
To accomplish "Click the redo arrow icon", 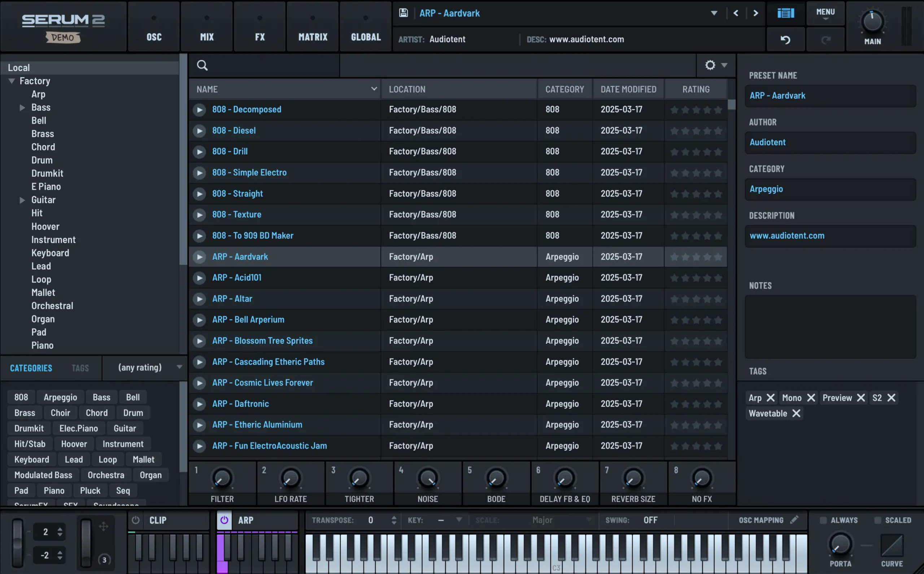I will tap(825, 39).
